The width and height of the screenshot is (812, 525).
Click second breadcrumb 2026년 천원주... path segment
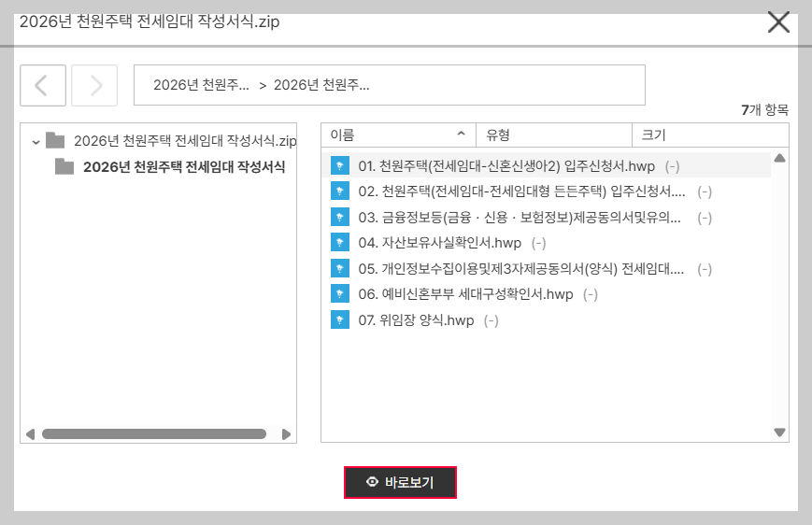click(x=321, y=85)
